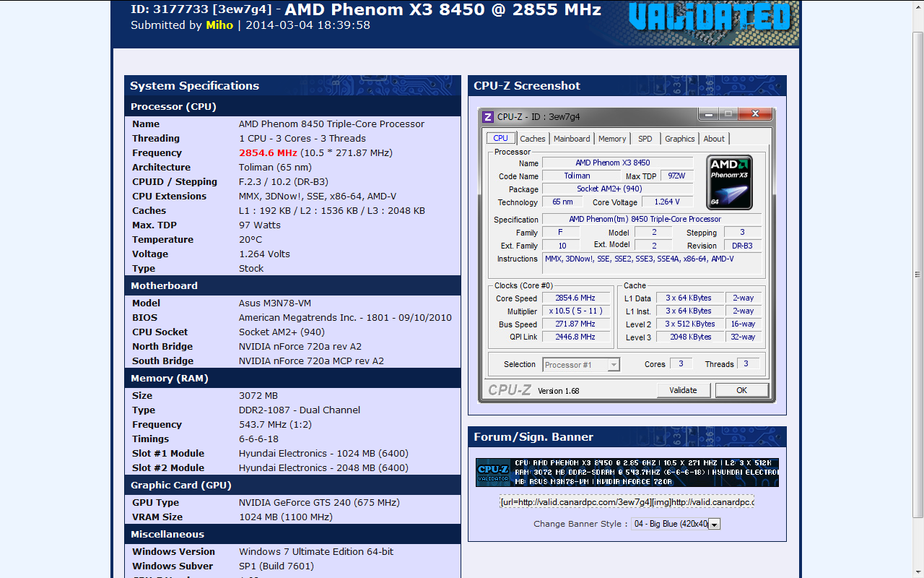Minimize the CPU-Z window

[x=707, y=114]
